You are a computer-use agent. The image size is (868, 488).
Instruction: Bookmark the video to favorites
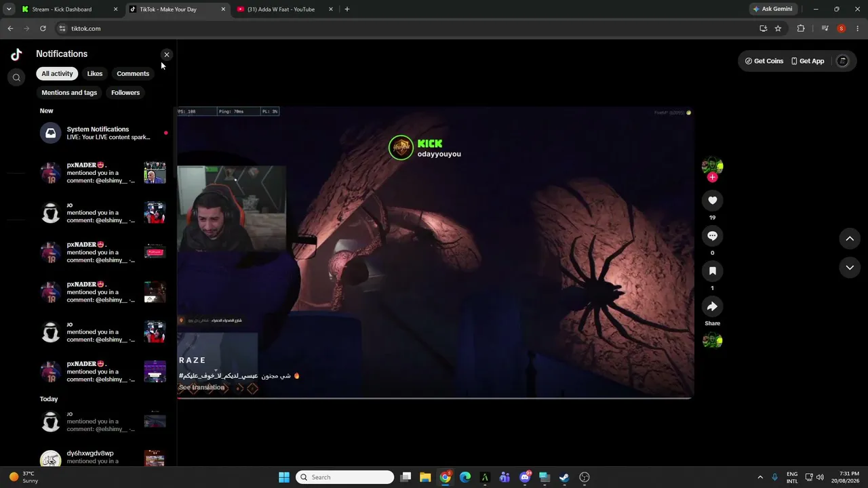tap(712, 271)
